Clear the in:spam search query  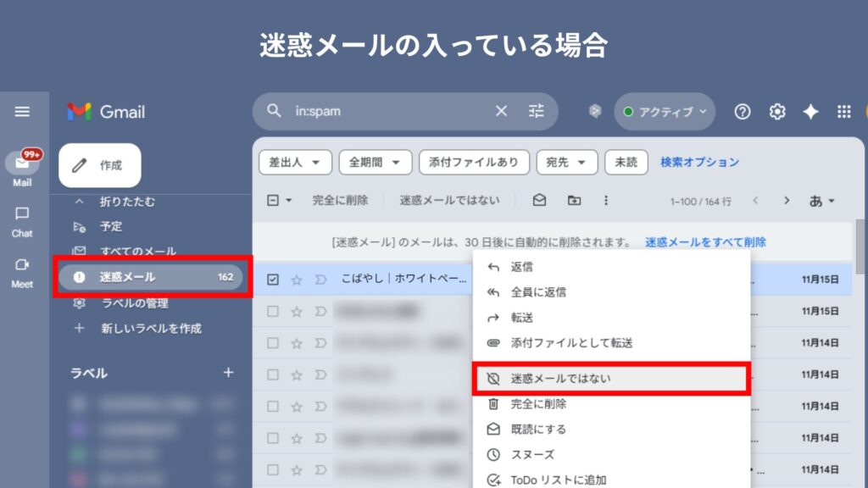pyautogui.click(x=501, y=112)
